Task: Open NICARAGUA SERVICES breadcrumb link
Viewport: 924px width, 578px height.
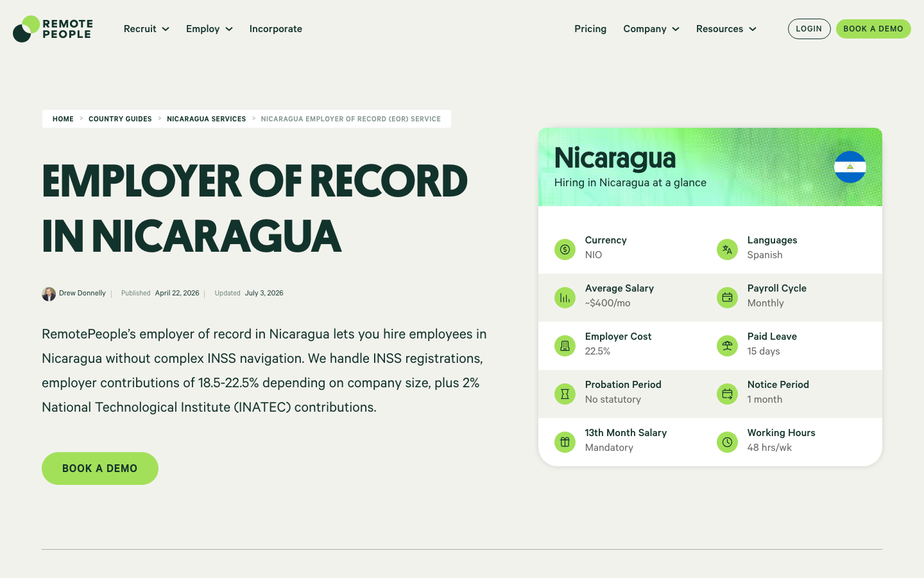Action: tap(207, 119)
